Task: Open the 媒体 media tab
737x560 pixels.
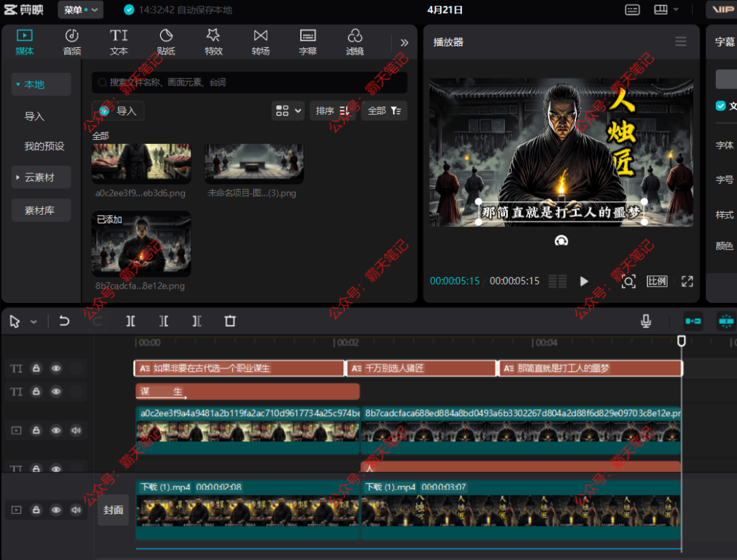Action: tap(25, 42)
